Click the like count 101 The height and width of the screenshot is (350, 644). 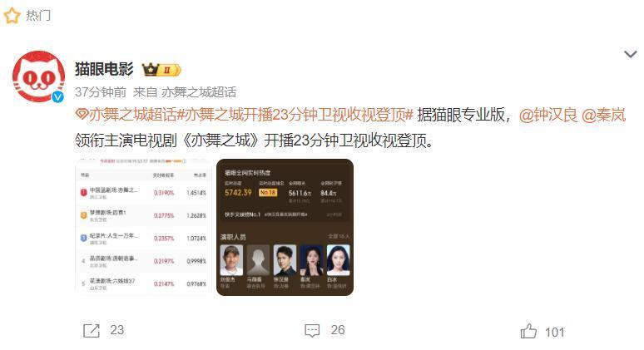coord(554,332)
